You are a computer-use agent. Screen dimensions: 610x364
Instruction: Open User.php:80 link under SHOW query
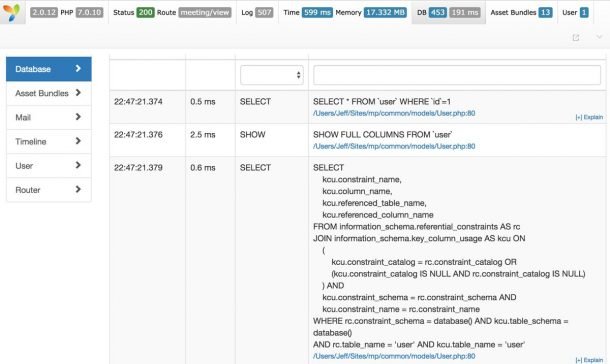(x=394, y=146)
